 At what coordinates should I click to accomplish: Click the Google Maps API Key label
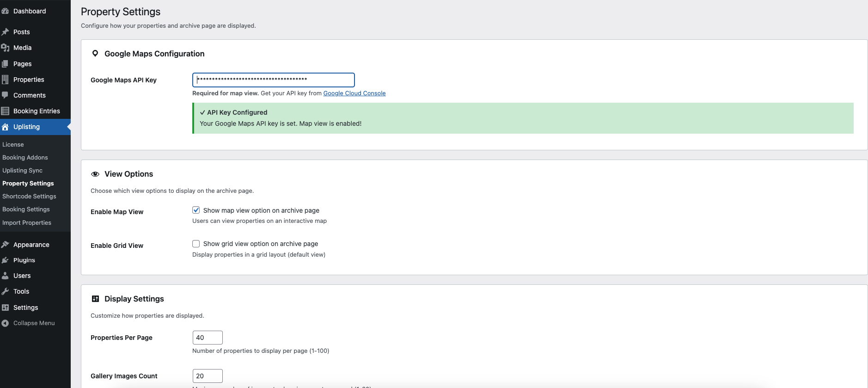coord(123,80)
